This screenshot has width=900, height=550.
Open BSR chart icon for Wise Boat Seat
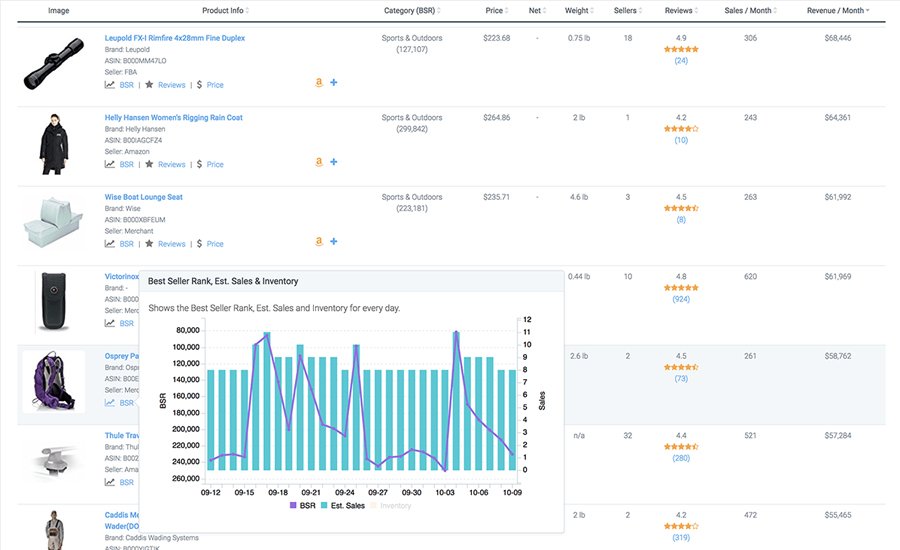coord(109,243)
